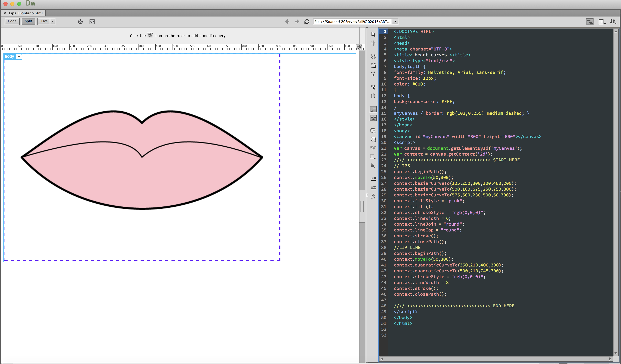Refresh the preview with reload icon
Screen dimensions: 621x364
pyautogui.click(x=307, y=22)
